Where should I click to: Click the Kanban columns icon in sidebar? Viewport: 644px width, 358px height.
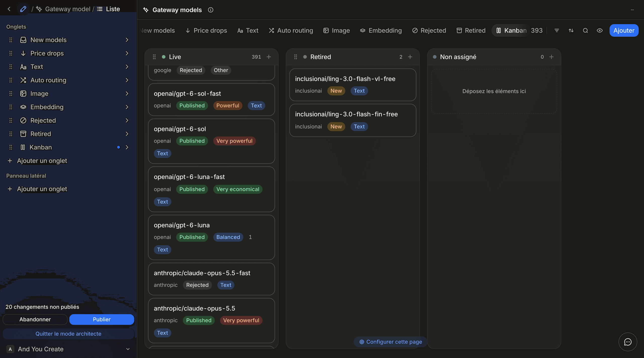coord(23,147)
